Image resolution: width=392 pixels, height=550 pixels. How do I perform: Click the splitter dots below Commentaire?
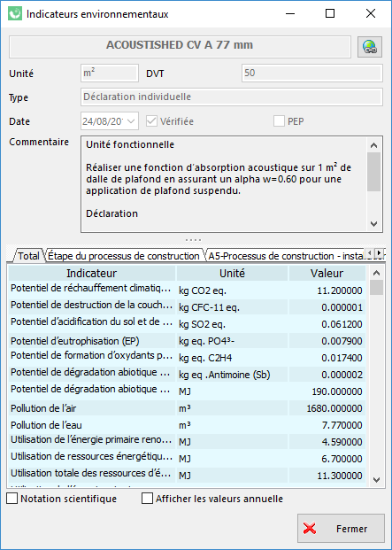pyautogui.click(x=193, y=240)
